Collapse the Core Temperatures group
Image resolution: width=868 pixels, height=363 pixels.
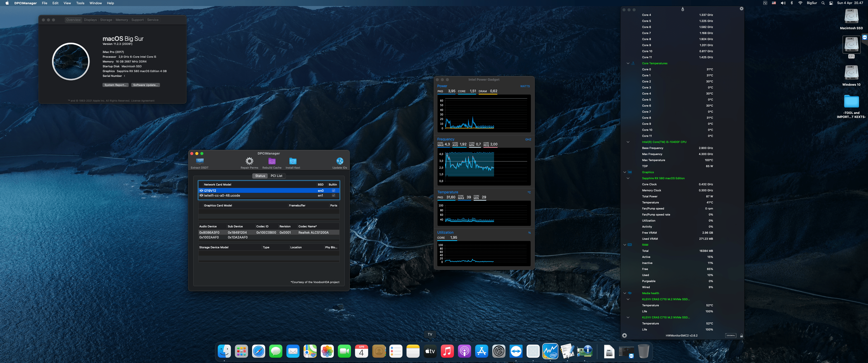point(628,63)
